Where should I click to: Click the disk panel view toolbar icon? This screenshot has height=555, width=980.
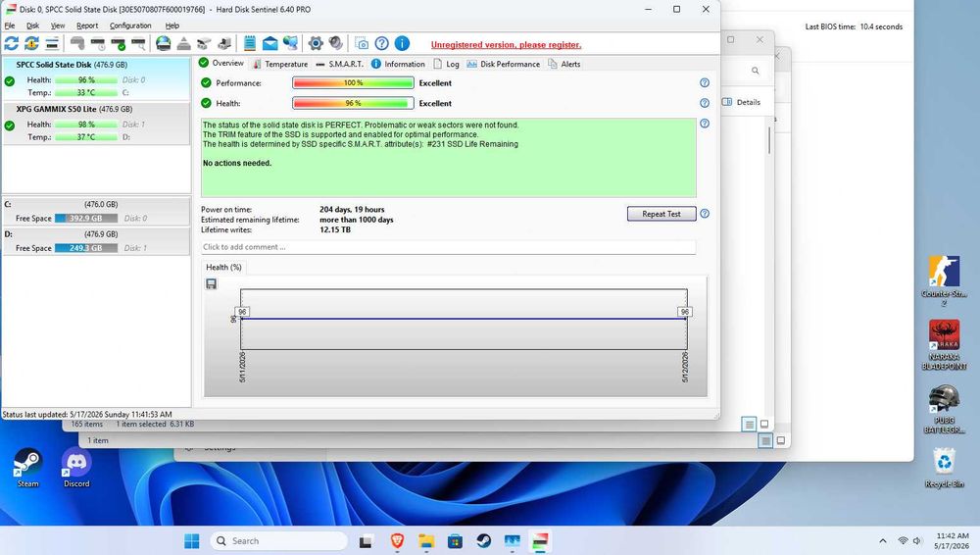click(53, 43)
